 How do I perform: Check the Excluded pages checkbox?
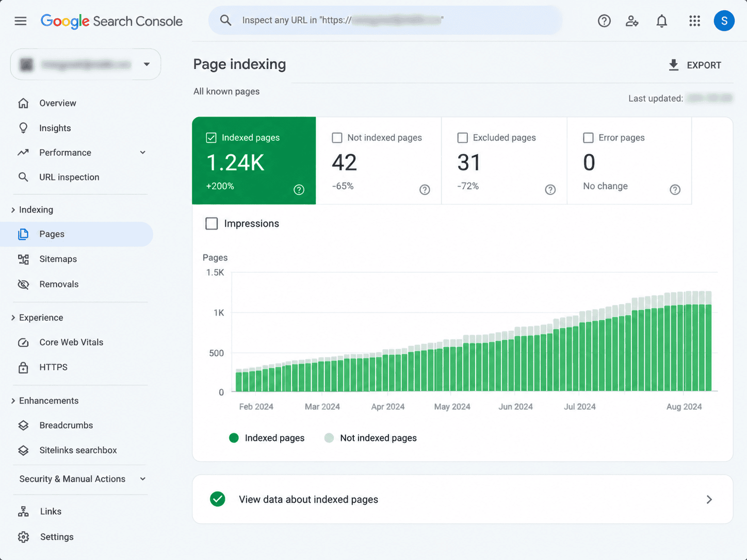click(463, 138)
